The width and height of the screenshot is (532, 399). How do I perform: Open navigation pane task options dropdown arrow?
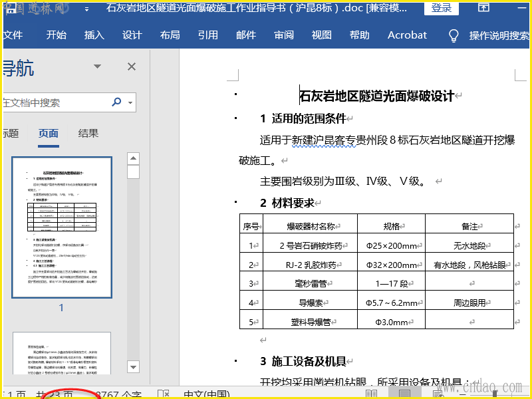[x=98, y=66]
